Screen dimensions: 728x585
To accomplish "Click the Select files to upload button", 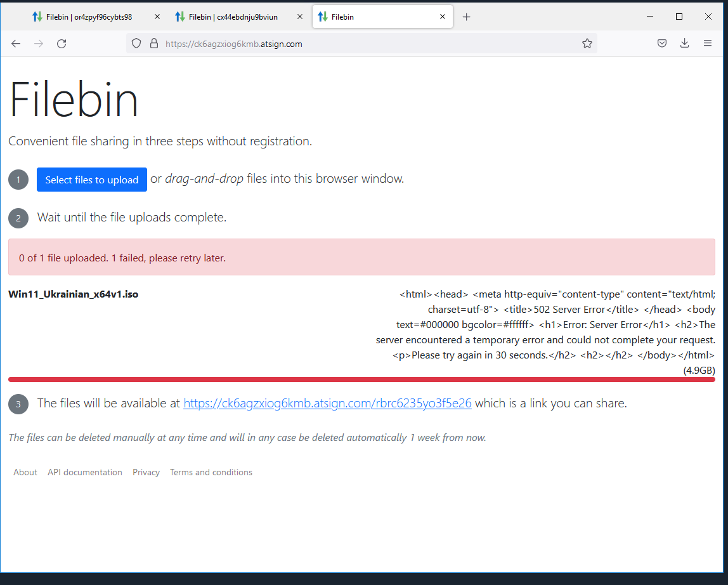I will pyautogui.click(x=92, y=180).
